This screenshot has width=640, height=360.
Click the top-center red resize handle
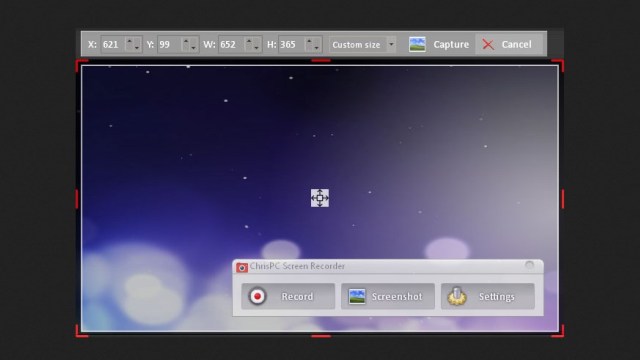click(321, 60)
